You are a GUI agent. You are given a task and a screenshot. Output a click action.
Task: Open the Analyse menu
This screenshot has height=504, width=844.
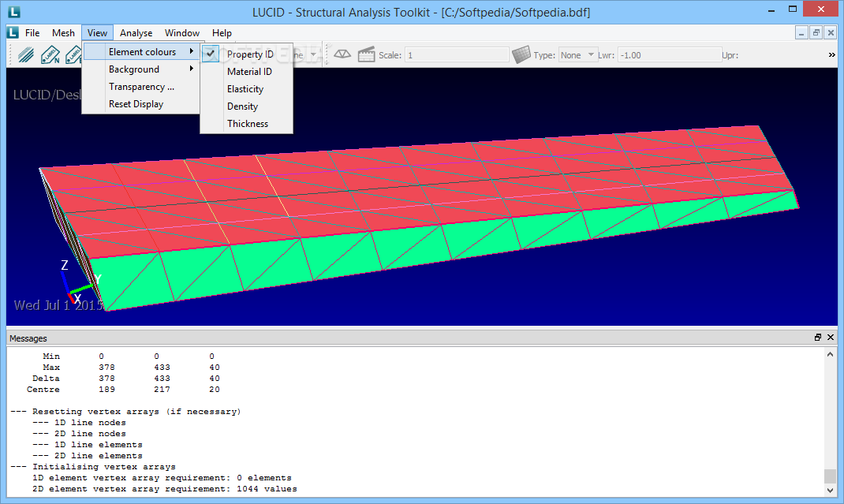136,33
